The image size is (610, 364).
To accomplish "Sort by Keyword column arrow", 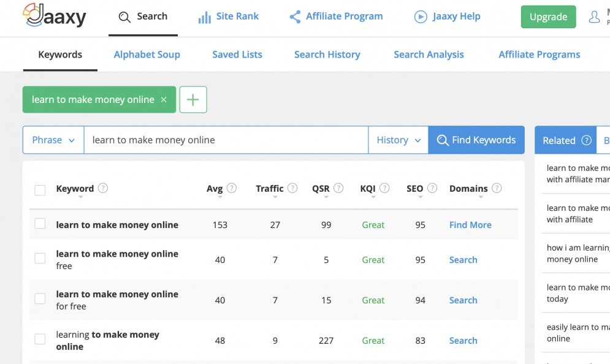I will tap(80, 197).
